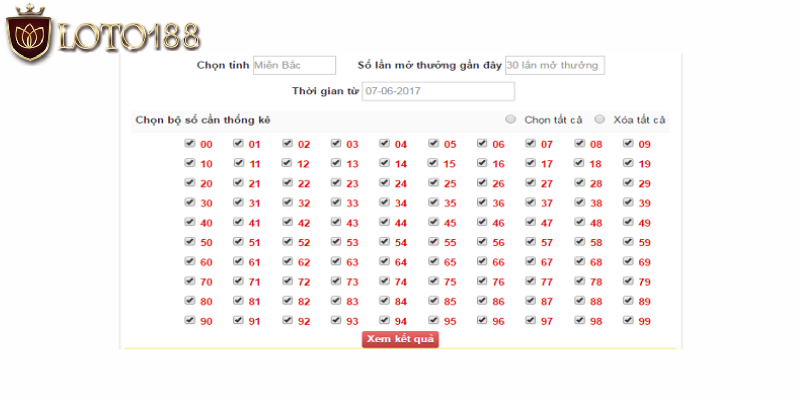The image size is (800, 400).
Task: Uncheck number 45 checkbox
Action: click(433, 222)
